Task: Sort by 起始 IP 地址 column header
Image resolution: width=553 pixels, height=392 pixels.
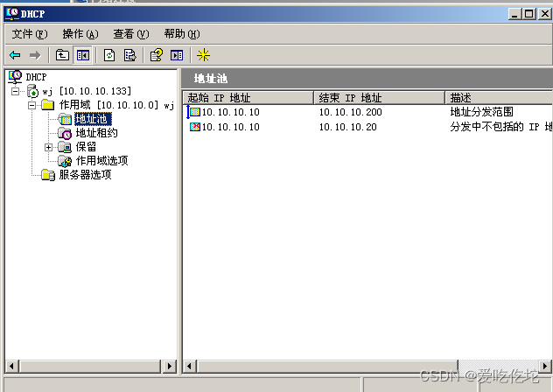Action: (248, 98)
